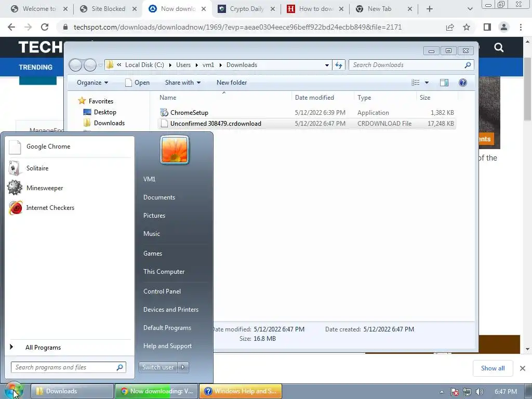
Task: Switch to Crypto Daily tab
Action: click(x=247, y=9)
